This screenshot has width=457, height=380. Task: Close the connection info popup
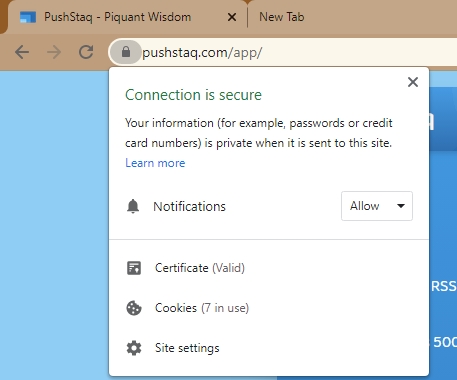coord(413,82)
